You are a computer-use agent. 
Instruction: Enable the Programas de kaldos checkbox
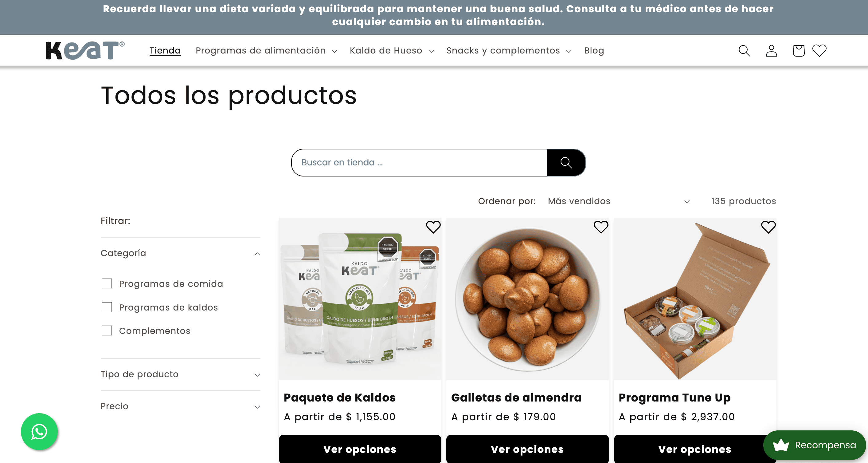pyautogui.click(x=107, y=307)
